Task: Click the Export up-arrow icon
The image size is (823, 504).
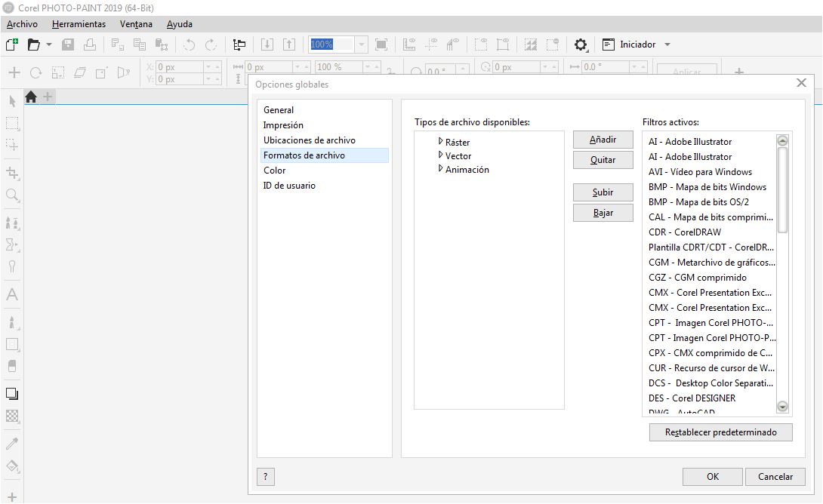Action: tap(289, 45)
